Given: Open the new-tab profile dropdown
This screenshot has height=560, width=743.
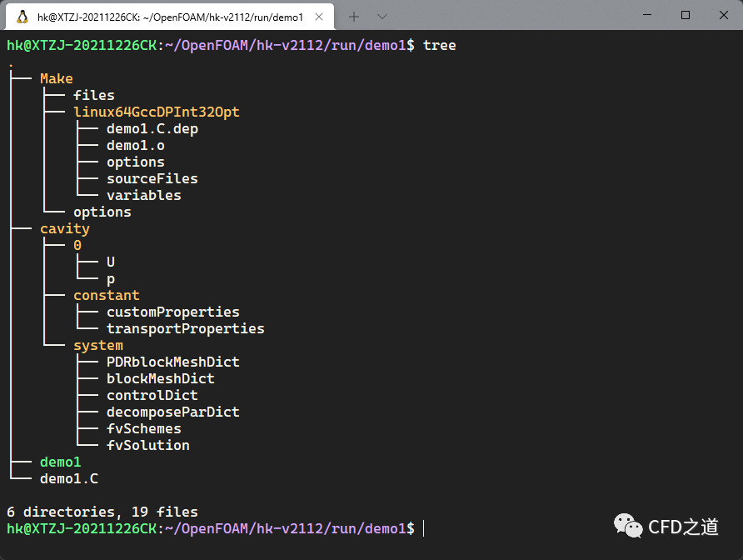Looking at the screenshot, I should coord(382,16).
